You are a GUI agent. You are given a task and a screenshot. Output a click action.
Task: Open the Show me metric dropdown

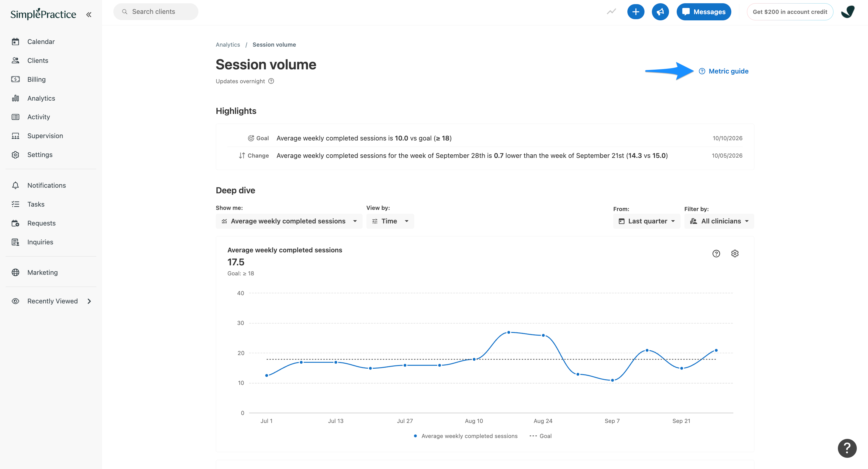pos(289,221)
